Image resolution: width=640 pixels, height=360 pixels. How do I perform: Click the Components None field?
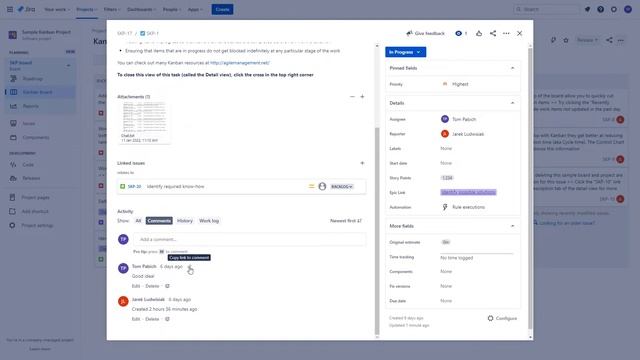(x=446, y=271)
